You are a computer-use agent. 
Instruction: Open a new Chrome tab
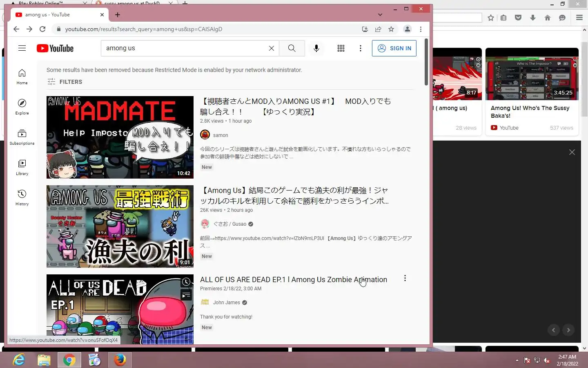pyautogui.click(x=118, y=15)
